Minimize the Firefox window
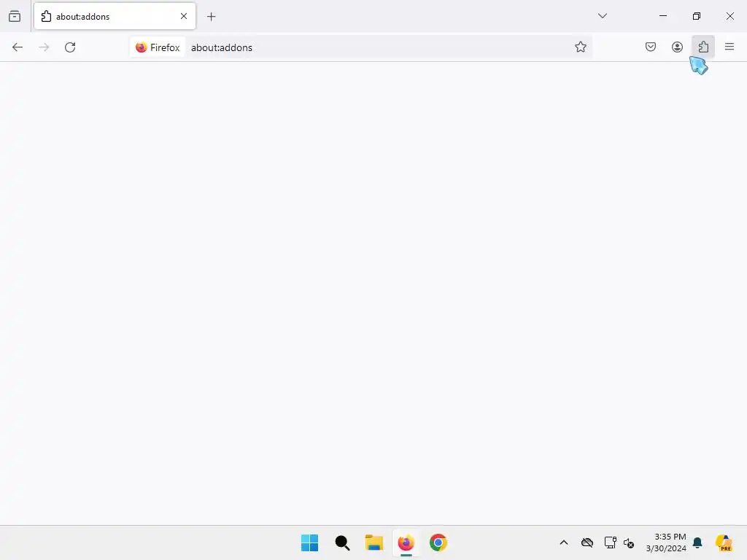 (x=662, y=16)
